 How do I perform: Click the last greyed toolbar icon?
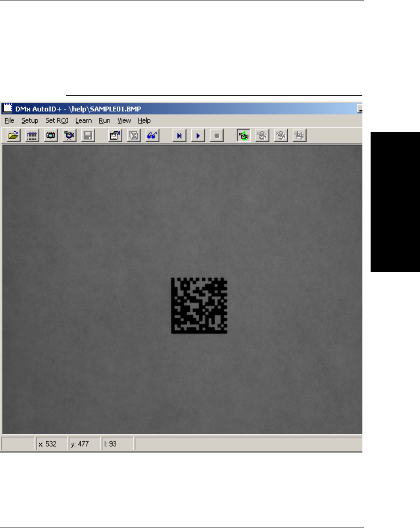click(x=299, y=136)
